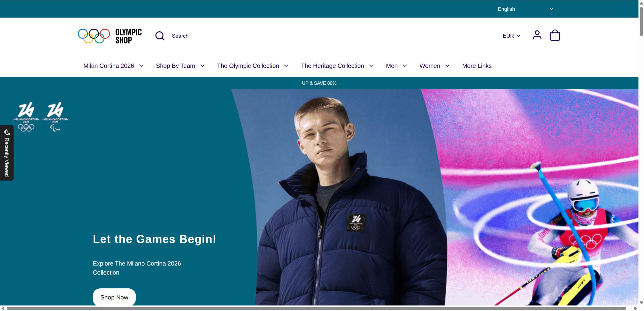The image size is (644, 311).
Task: Open the English language dropdown
Action: (x=525, y=9)
